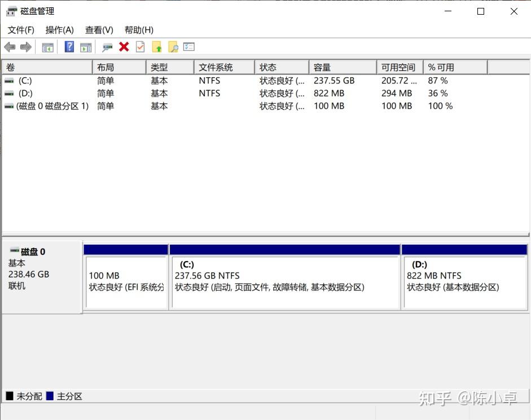
Task: Select the disk icon beside volume (D:)
Action: click(8, 93)
